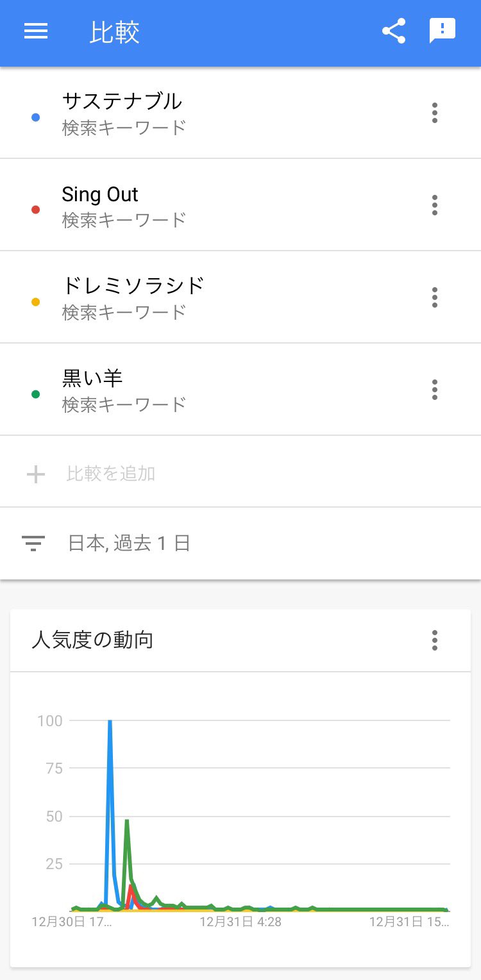Select the 黒い羊 search term
Viewport: 481px width, 980px height.
pyautogui.click(x=92, y=378)
